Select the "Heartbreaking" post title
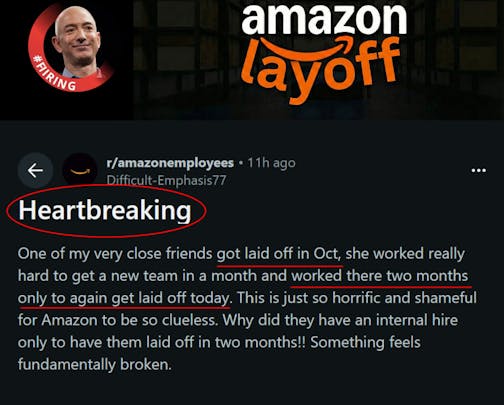504x405 pixels. pos(105,211)
